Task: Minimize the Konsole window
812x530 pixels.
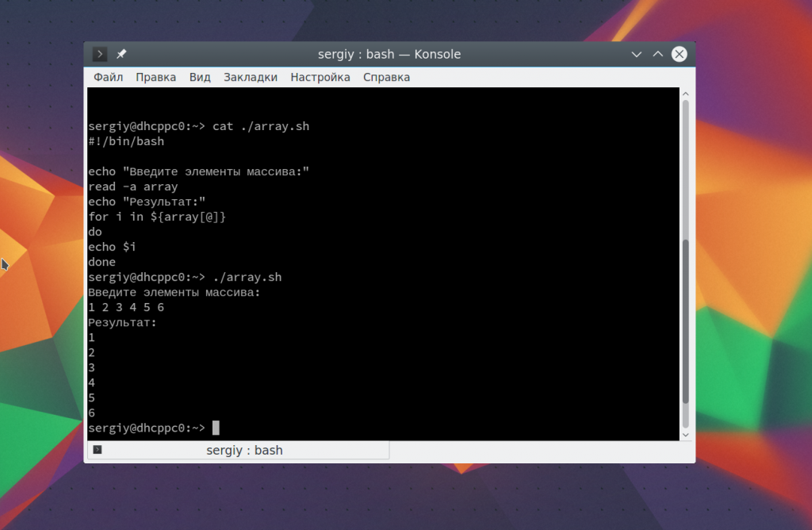Action: [x=636, y=54]
